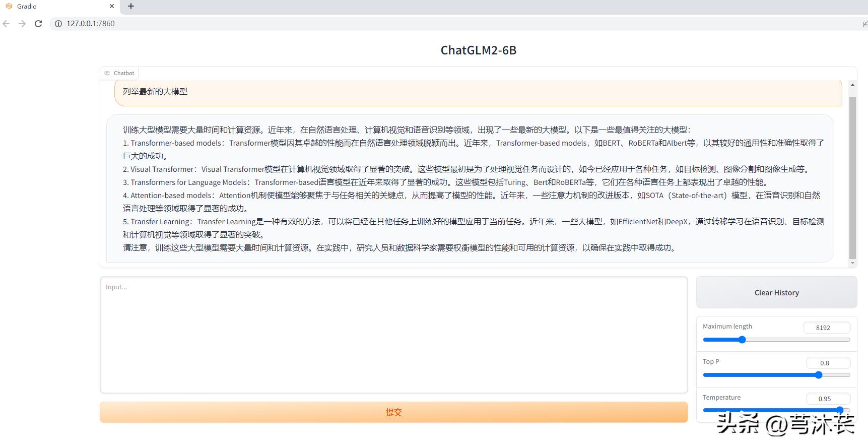The image size is (868, 448).
Task: Click the '2. Visual Transformer' line
Action: click(466, 169)
